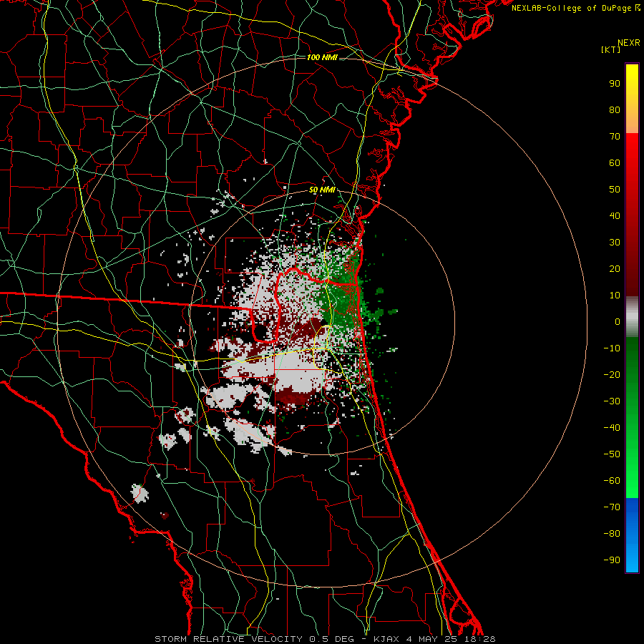Click the positive 30 scale label
This screenshot has width=644, height=644.
point(615,243)
